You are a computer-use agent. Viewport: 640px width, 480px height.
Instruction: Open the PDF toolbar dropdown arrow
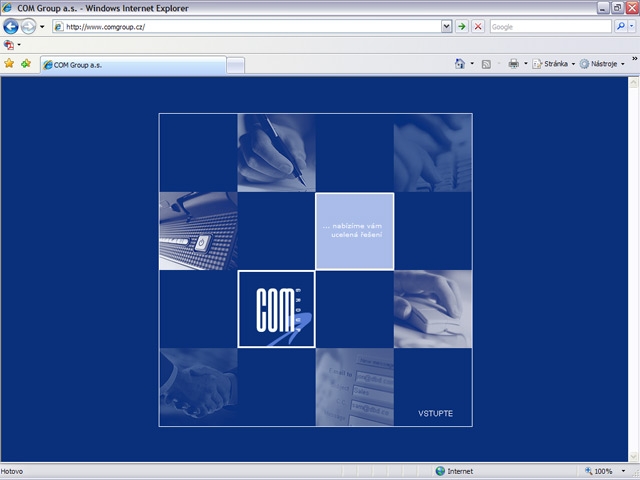coord(19,45)
